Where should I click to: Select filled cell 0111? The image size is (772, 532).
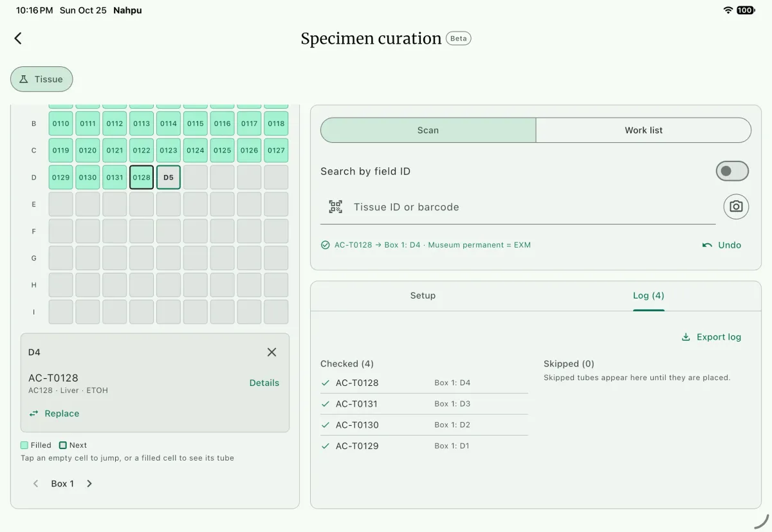click(x=87, y=124)
